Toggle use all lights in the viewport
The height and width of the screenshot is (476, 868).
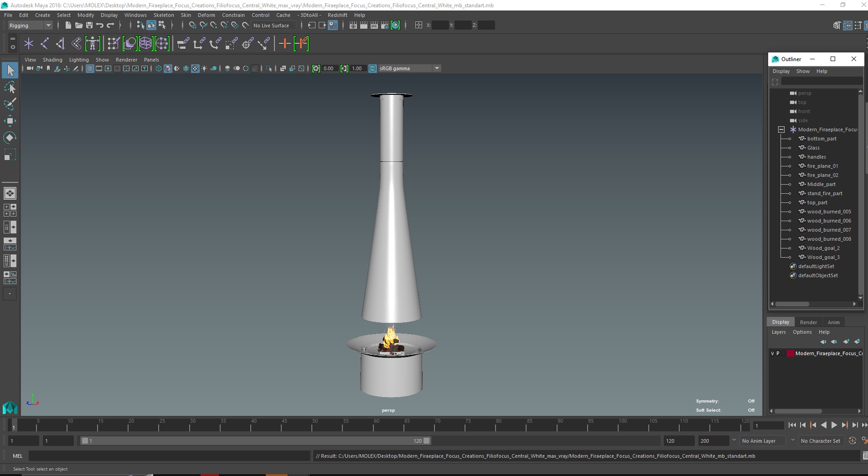tap(204, 68)
